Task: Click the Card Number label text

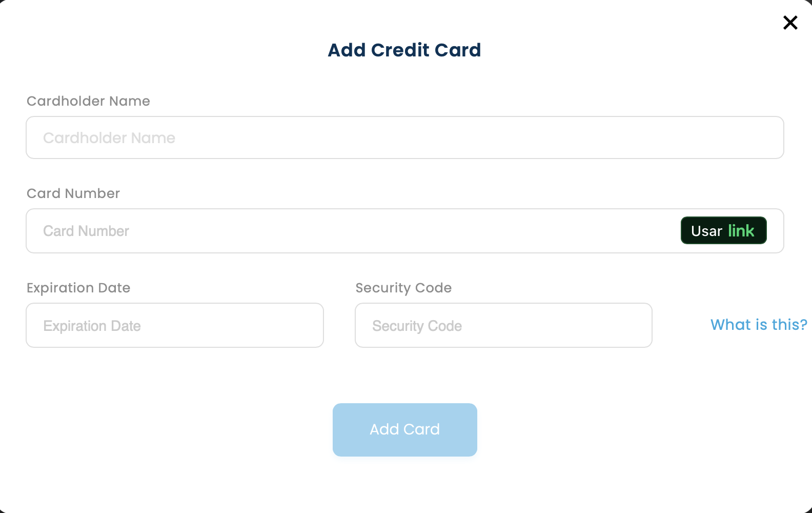Action: click(x=73, y=193)
